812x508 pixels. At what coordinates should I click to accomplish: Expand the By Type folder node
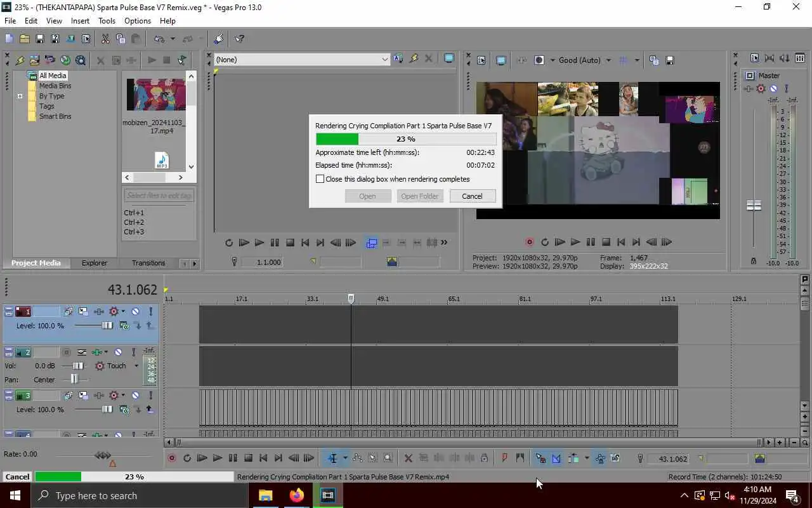(x=20, y=96)
